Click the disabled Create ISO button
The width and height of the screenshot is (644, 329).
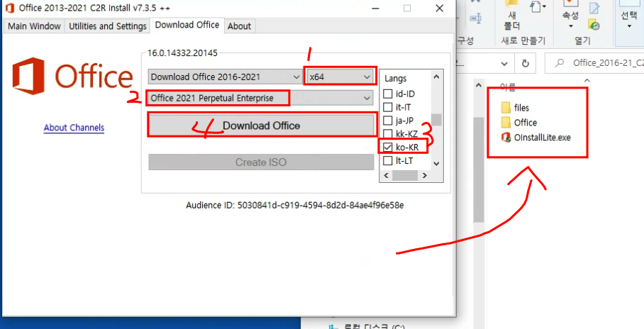tap(261, 162)
